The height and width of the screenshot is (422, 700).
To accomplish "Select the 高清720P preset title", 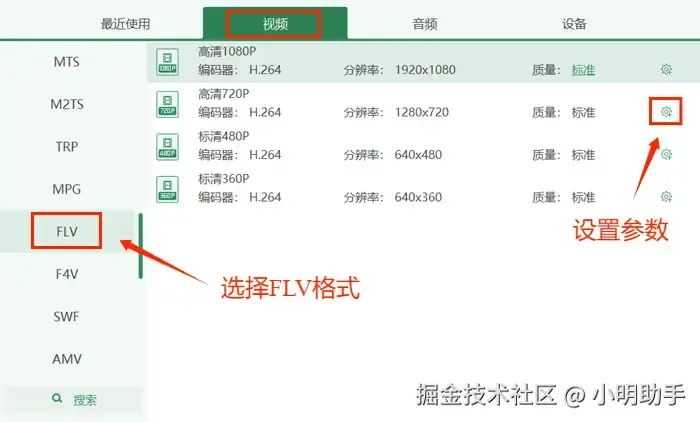I will [224, 94].
